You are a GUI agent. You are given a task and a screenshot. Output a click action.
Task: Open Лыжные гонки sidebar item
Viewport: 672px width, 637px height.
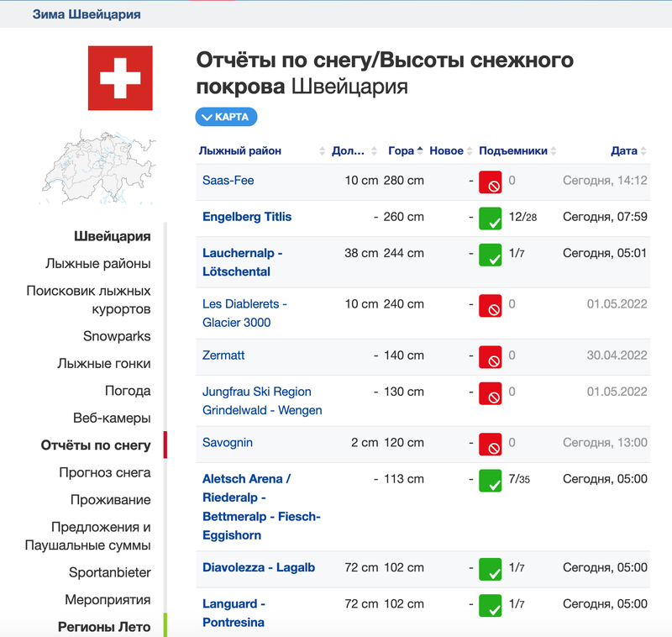point(104,364)
